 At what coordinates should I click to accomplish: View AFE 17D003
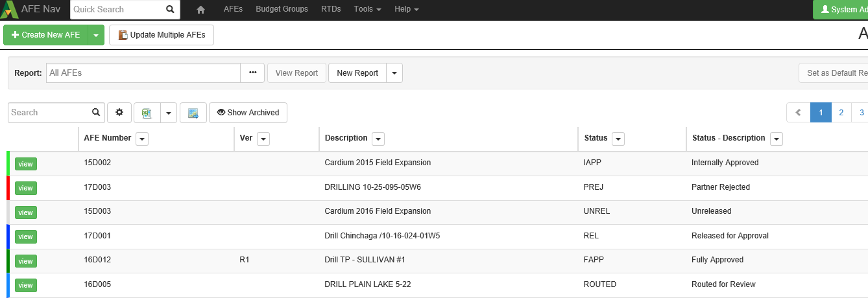coord(25,188)
